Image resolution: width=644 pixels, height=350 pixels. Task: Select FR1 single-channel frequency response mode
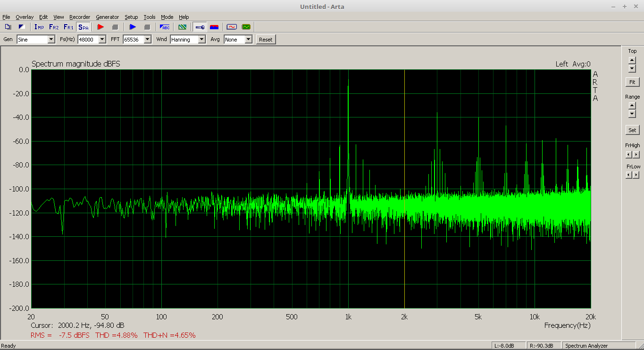coord(68,27)
